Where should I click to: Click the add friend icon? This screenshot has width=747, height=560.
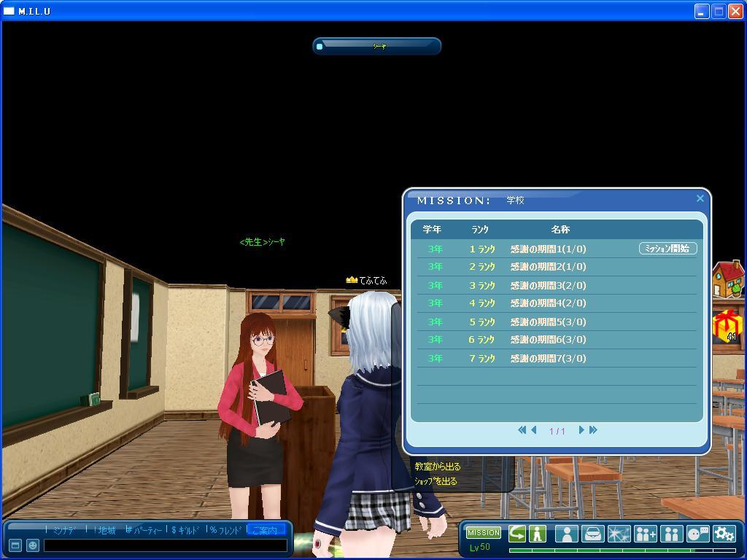coord(645,533)
